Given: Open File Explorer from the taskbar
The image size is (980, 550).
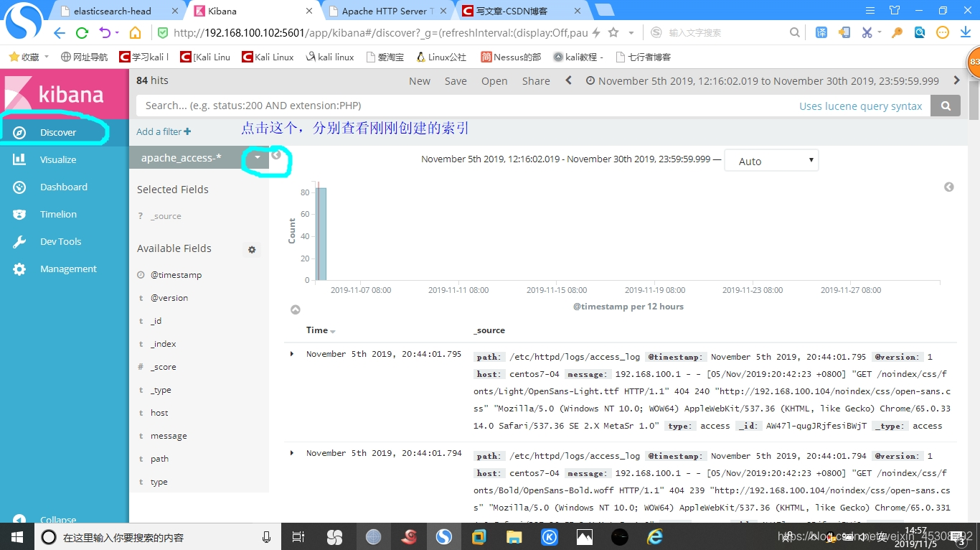Looking at the screenshot, I should 514,536.
